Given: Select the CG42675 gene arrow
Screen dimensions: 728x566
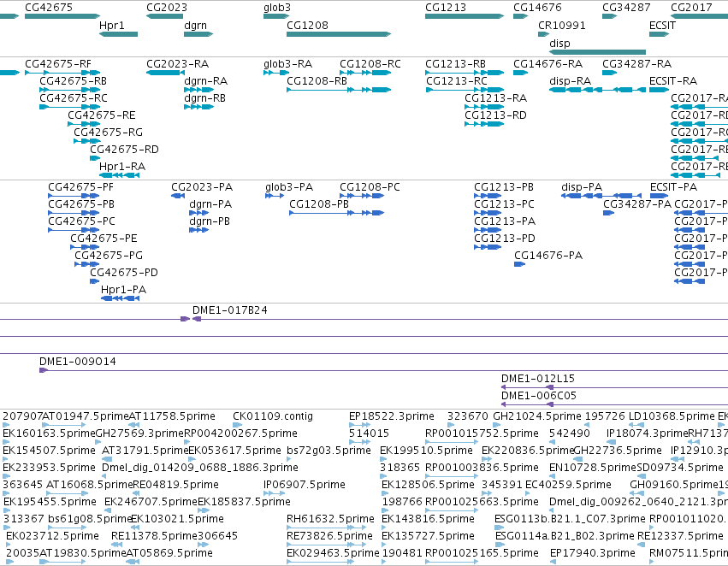Looking at the screenshot, I should point(62,16).
